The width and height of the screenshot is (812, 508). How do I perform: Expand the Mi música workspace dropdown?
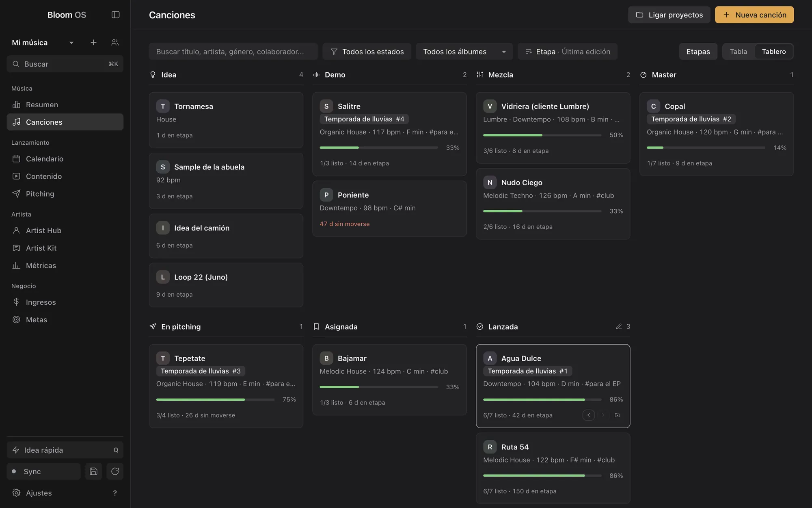[x=71, y=43]
